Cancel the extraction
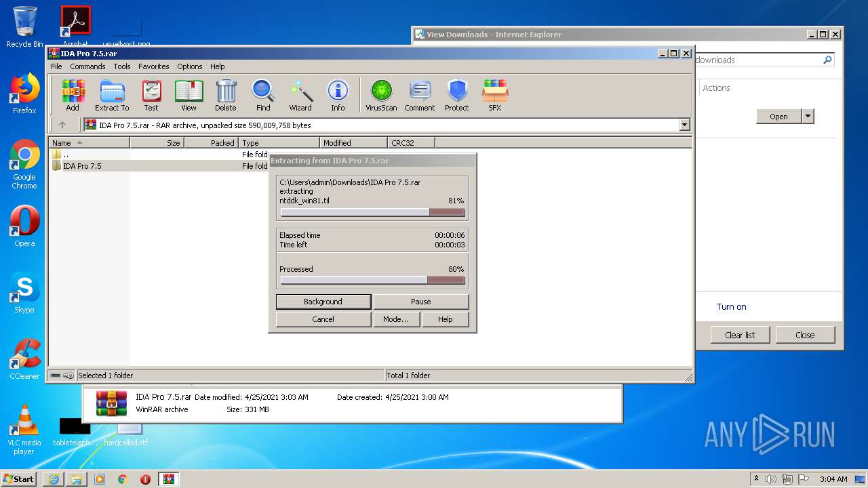 [x=323, y=319]
